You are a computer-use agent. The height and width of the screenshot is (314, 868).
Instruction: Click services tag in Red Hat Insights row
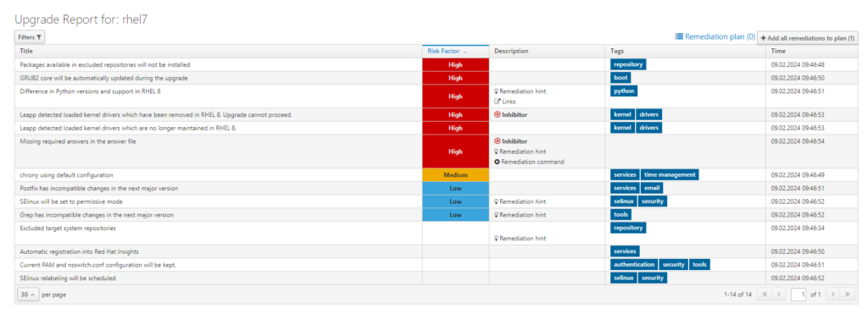pos(625,251)
